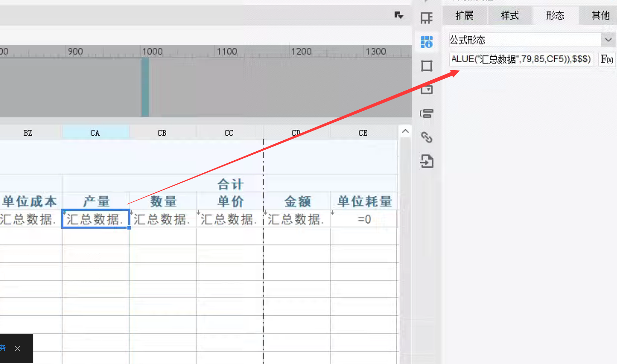Open formula editor via F(x) button
Viewport: 617px width, 364px height.
(607, 59)
